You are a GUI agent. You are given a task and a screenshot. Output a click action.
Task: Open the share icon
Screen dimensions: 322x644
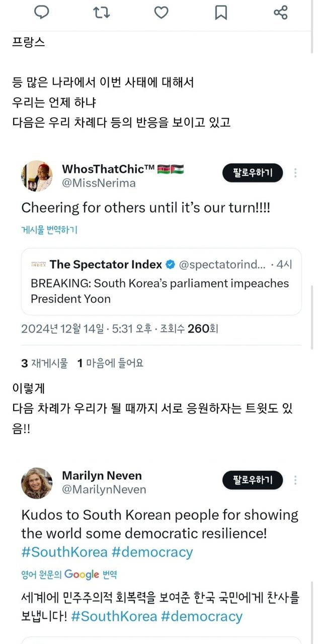pyautogui.click(x=280, y=12)
